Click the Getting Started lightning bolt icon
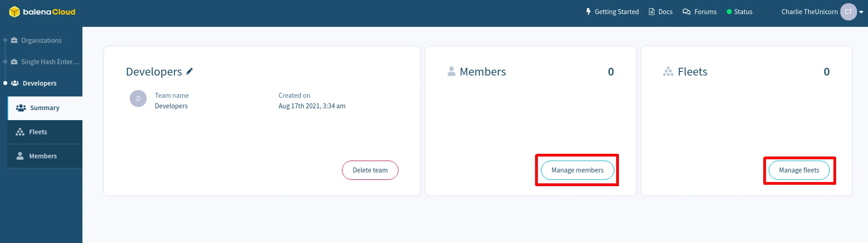This screenshot has width=868, height=243. (588, 12)
